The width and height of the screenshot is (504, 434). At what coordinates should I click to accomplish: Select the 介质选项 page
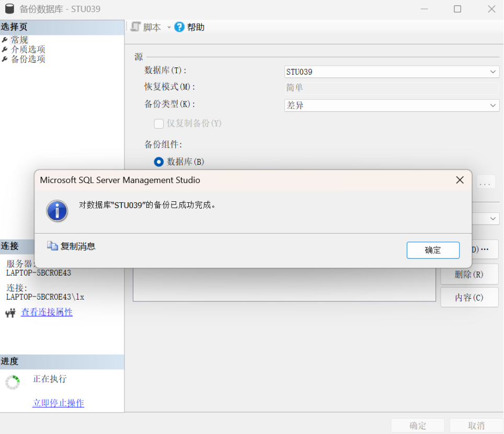click(28, 50)
